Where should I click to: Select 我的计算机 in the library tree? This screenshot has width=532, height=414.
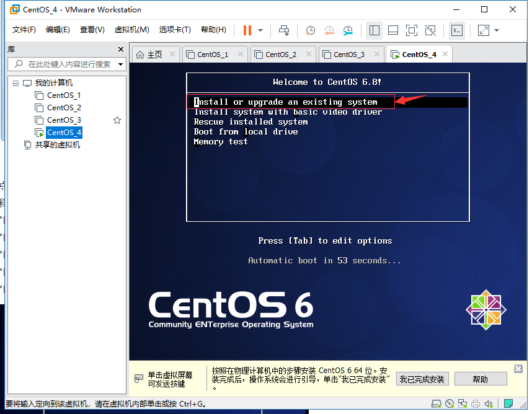coord(53,82)
